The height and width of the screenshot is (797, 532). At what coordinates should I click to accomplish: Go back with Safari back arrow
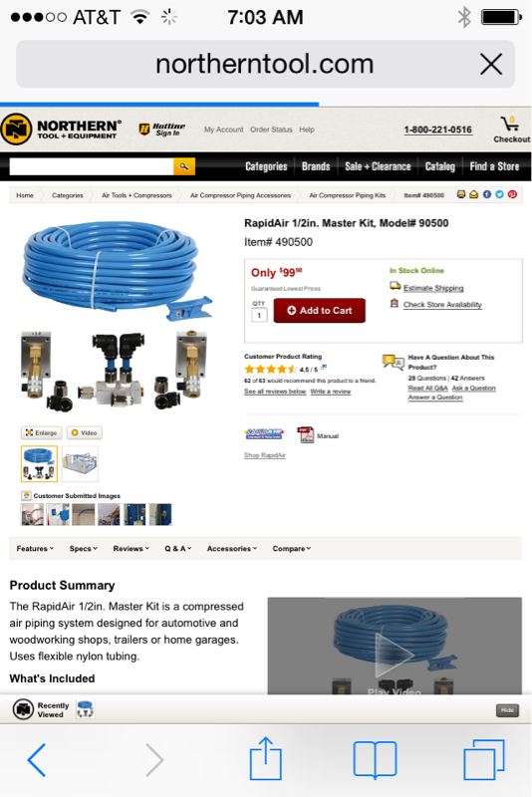37,760
